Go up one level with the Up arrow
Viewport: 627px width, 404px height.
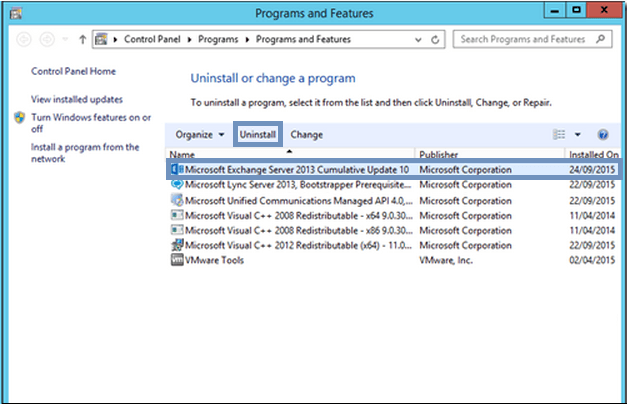82,39
